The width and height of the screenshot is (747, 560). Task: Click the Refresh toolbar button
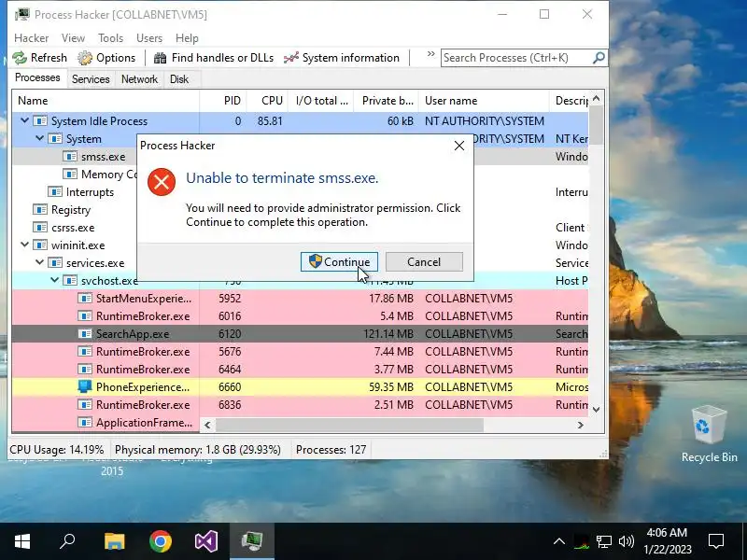pos(39,58)
